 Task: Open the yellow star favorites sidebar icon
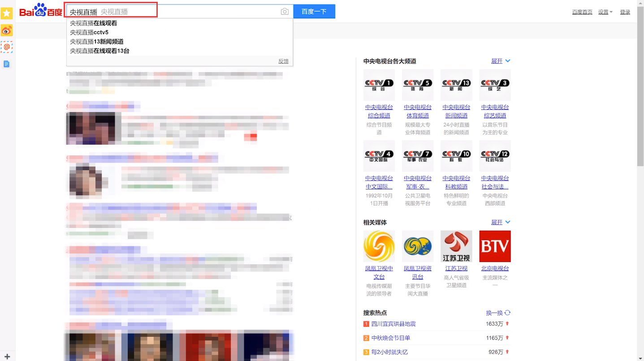coord(6,13)
